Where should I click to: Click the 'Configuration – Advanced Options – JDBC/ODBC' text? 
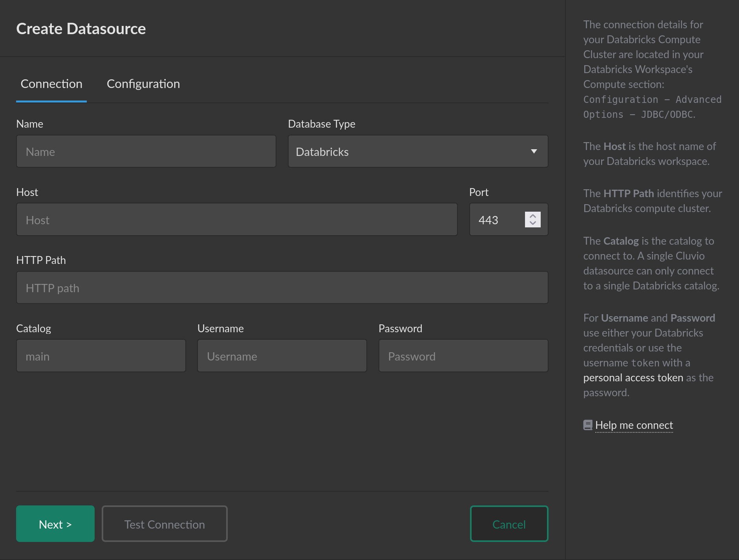pos(652,107)
